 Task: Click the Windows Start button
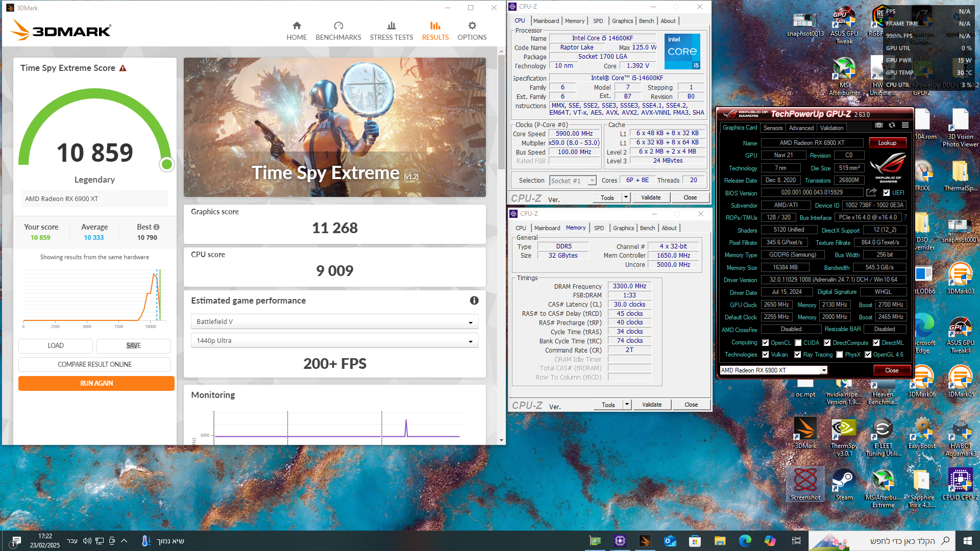tap(967, 541)
